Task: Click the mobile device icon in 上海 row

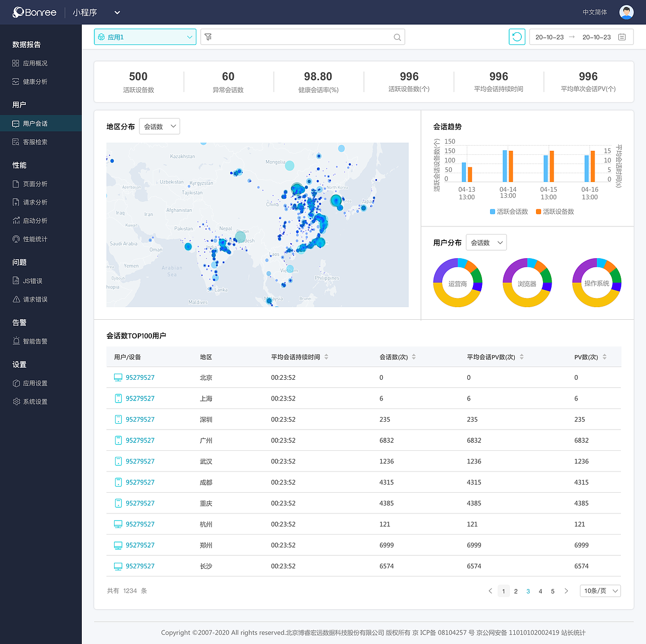Action: (118, 398)
